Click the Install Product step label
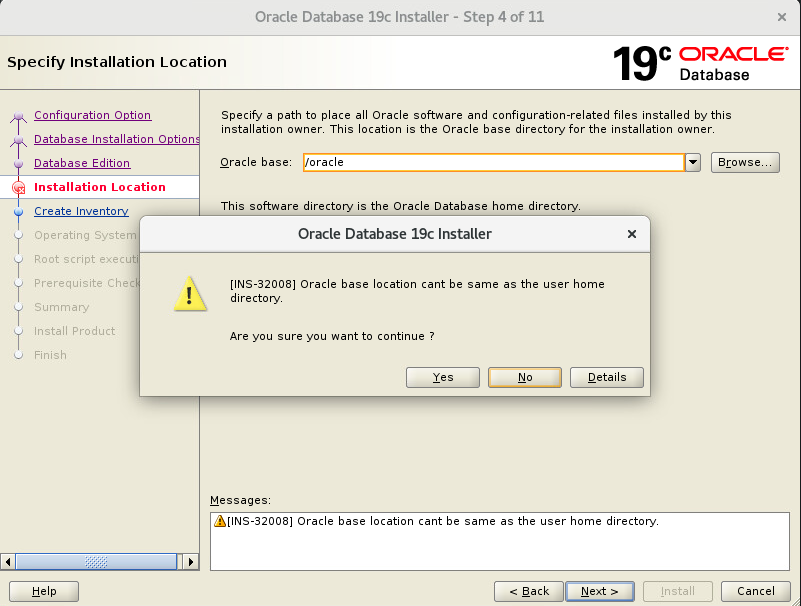The width and height of the screenshot is (801, 606). (75, 331)
